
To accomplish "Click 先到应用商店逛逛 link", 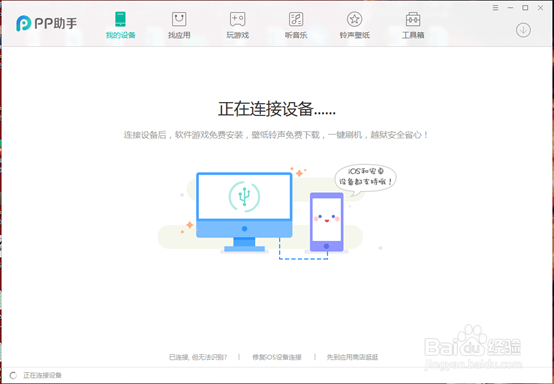I will (352, 357).
